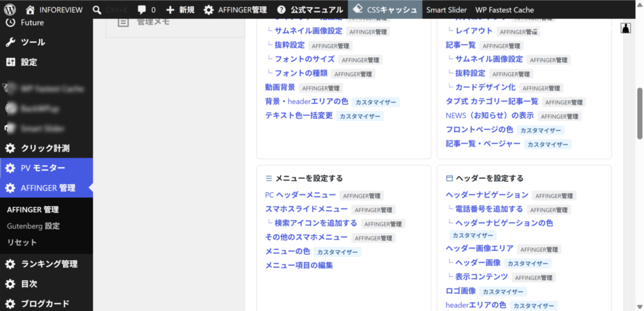Click the ツール wrench icon
This screenshot has height=311, width=644.
coord(11,42)
